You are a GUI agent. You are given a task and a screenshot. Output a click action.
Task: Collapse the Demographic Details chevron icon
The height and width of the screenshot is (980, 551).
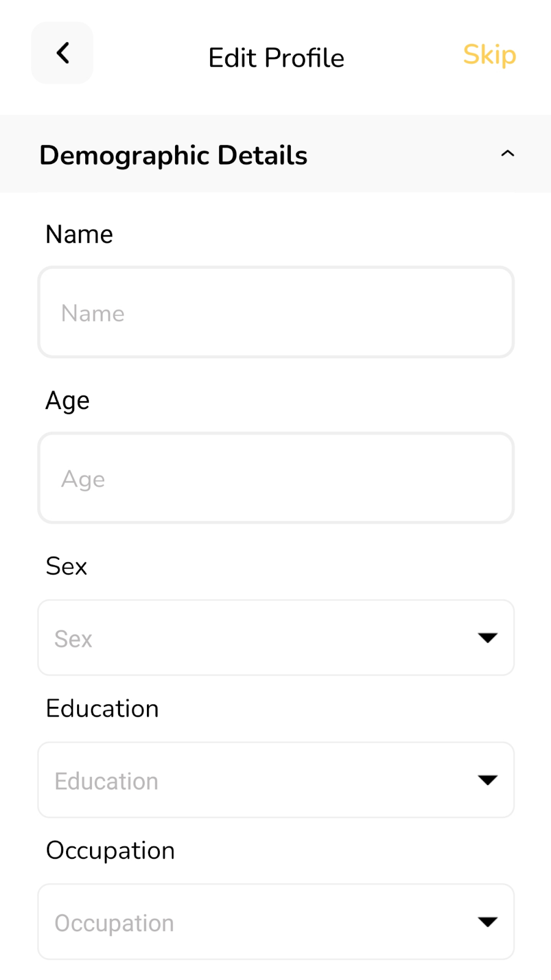pyautogui.click(x=508, y=154)
